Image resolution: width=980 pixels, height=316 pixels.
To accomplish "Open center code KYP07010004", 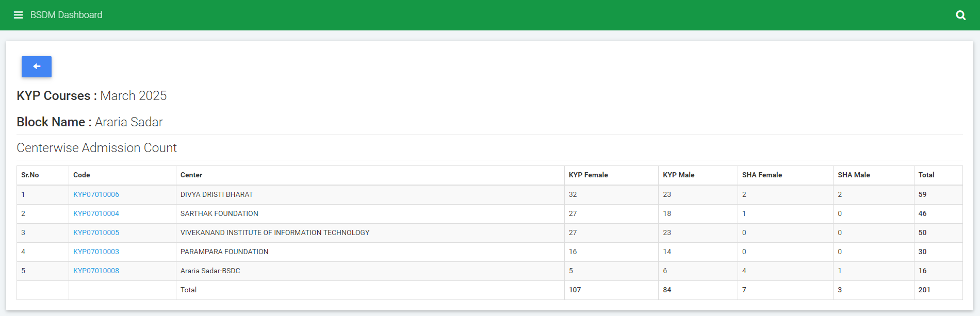I will point(96,213).
